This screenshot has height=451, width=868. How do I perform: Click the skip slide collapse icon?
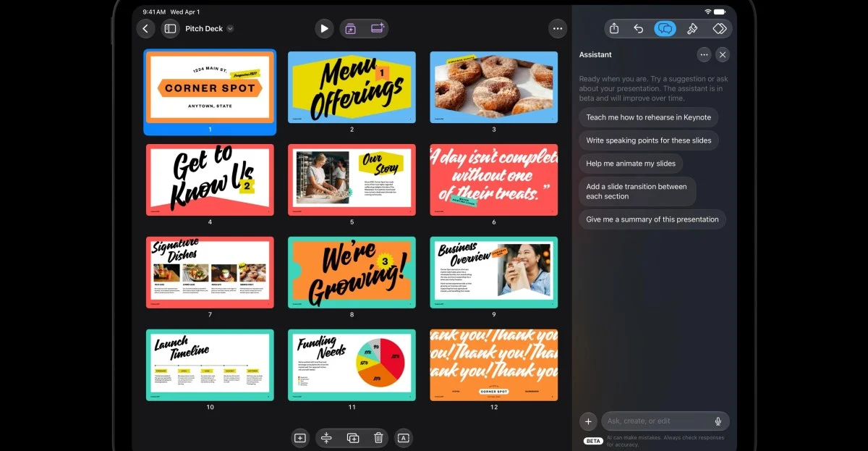coord(326,438)
